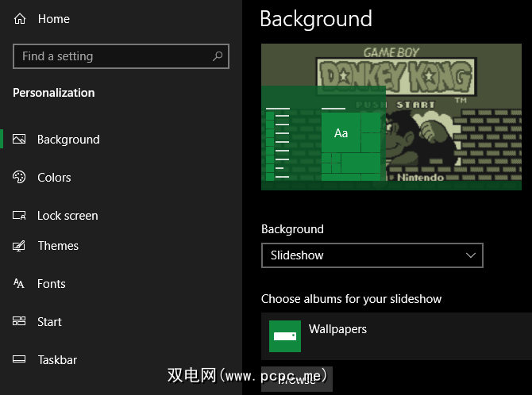Click the Home icon in sidebar

tap(20, 19)
